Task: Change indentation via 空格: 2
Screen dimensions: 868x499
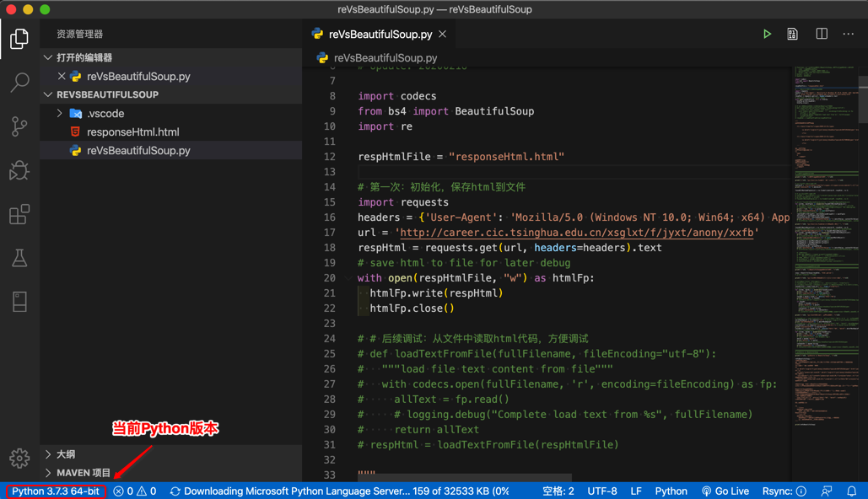Action: [x=558, y=491]
